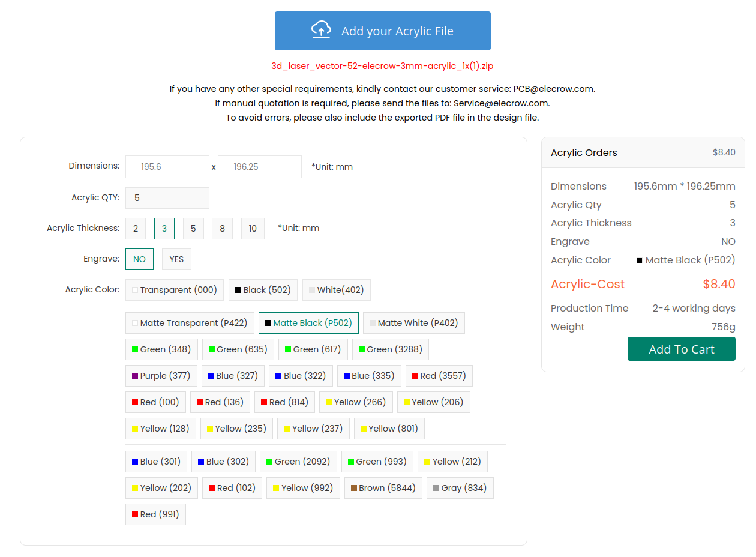The width and height of the screenshot is (756, 557).
Task: Choose Yellow (235) acrylic color
Action: (237, 429)
